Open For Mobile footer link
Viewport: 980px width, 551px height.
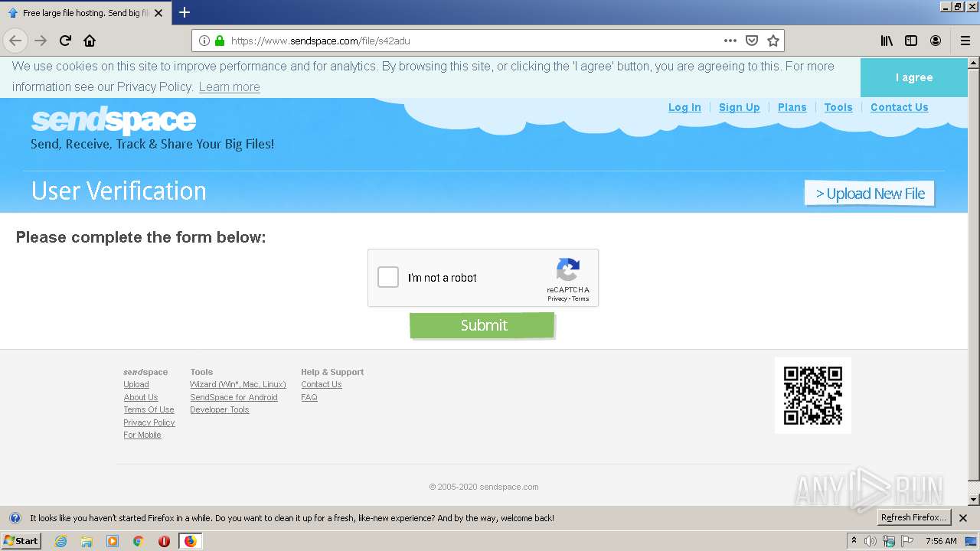click(142, 435)
